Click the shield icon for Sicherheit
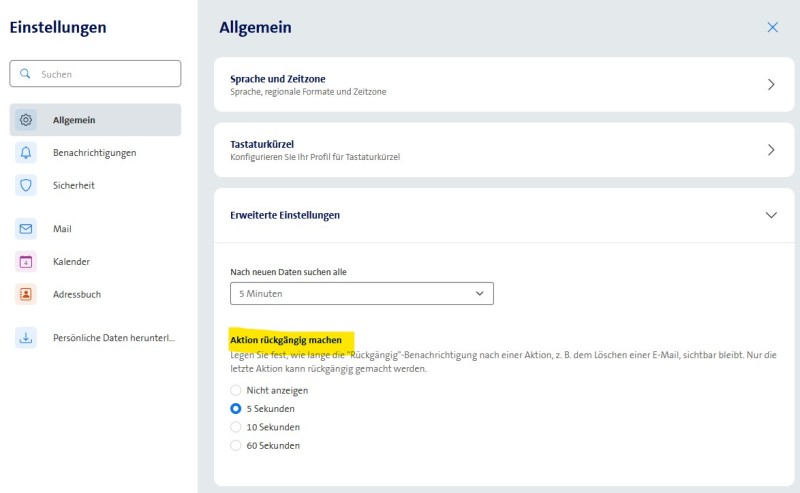The width and height of the screenshot is (800, 493). pyautogui.click(x=26, y=185)
